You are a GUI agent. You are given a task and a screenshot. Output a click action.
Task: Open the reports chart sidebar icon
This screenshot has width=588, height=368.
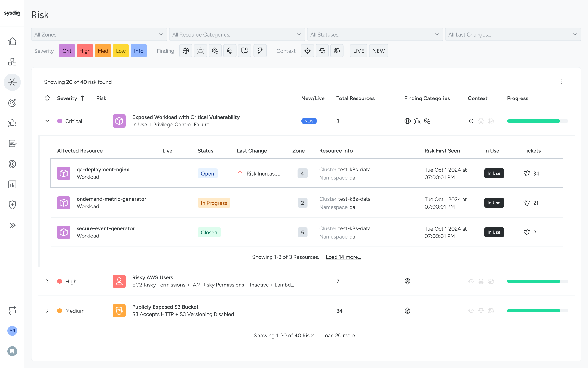pyautogui.click(x=12, y=185)
